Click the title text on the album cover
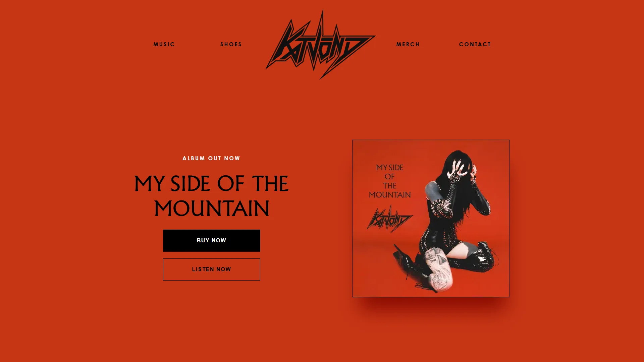This screenshot has height=362, width=644. coord(390,181)
